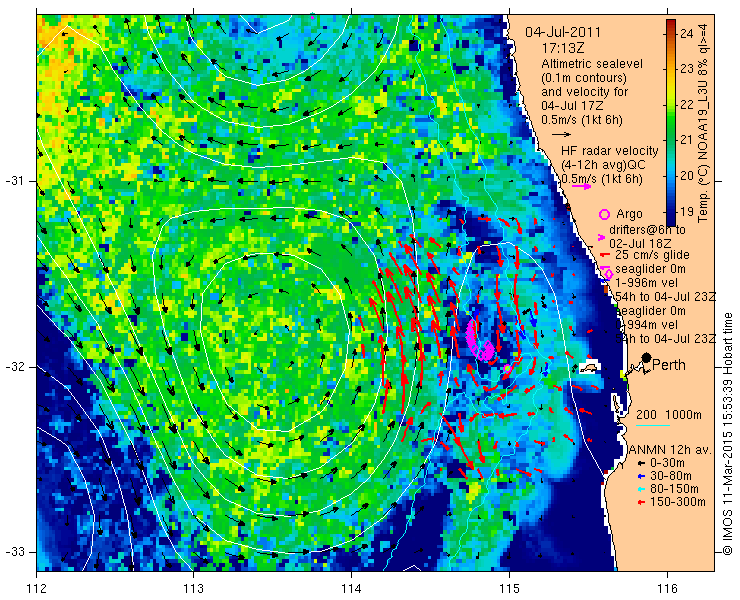Click the cyan arrow beside 80-150m
This screenshot has height=600, width=740.
point(641,489)
